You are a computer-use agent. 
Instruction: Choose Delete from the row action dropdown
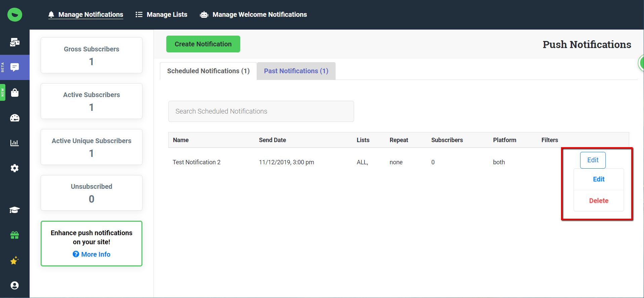pyautogui.click(x=599, y=201)
